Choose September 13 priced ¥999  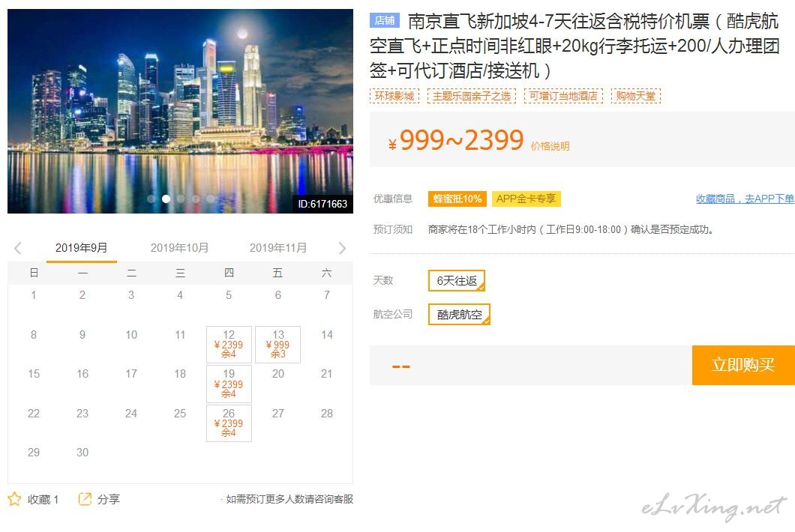pos(277,345)
